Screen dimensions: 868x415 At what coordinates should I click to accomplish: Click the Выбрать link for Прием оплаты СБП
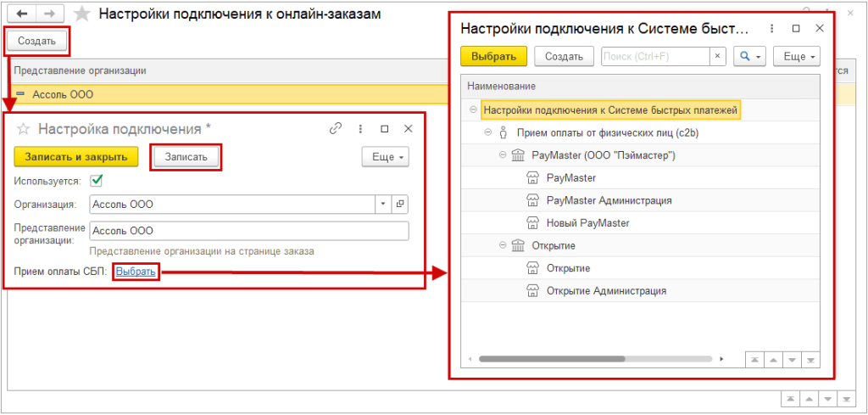136,272
